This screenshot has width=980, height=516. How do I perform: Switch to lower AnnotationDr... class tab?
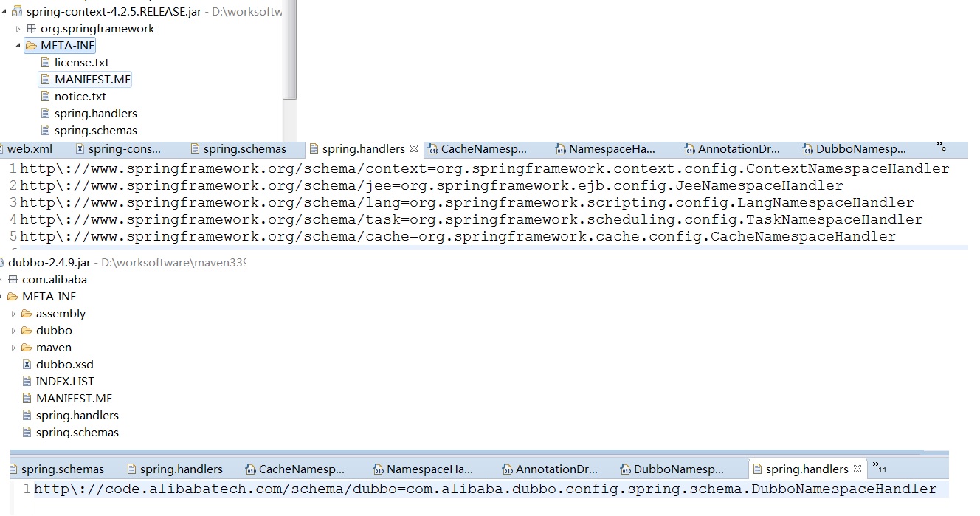point(556,469)
